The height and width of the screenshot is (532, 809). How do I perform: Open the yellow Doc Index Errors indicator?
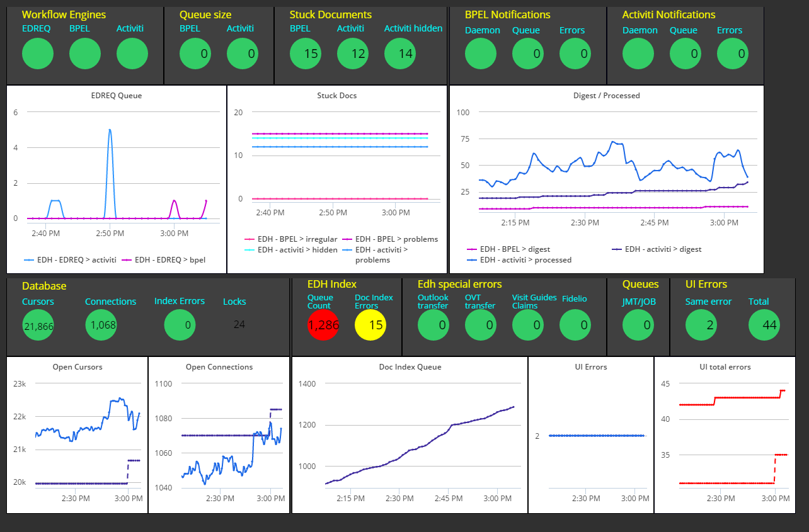coord(370,325)
